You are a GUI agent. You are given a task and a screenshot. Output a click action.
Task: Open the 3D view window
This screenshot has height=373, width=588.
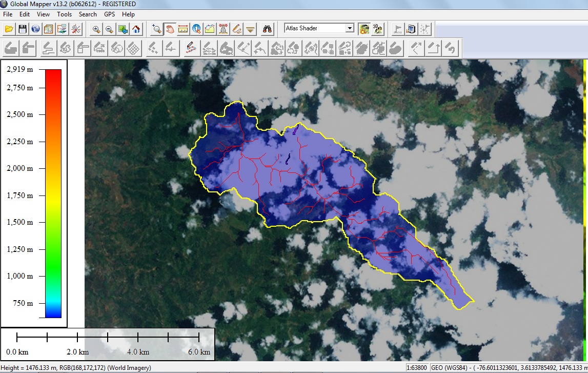tap(377, 29)
